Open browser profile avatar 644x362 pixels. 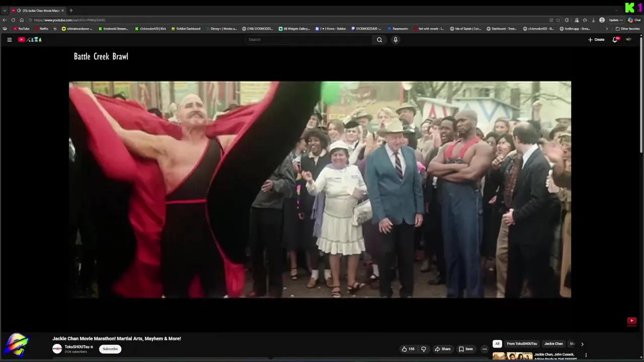(602, 20)
